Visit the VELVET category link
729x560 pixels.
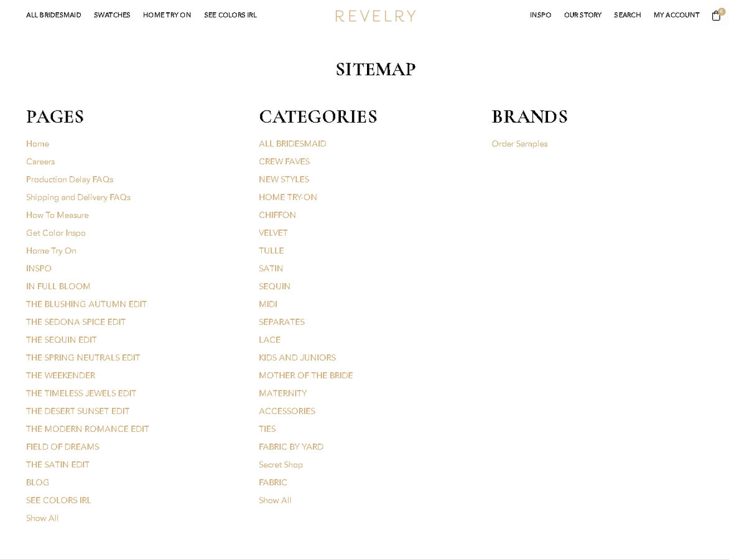click(x=274, y=233)
